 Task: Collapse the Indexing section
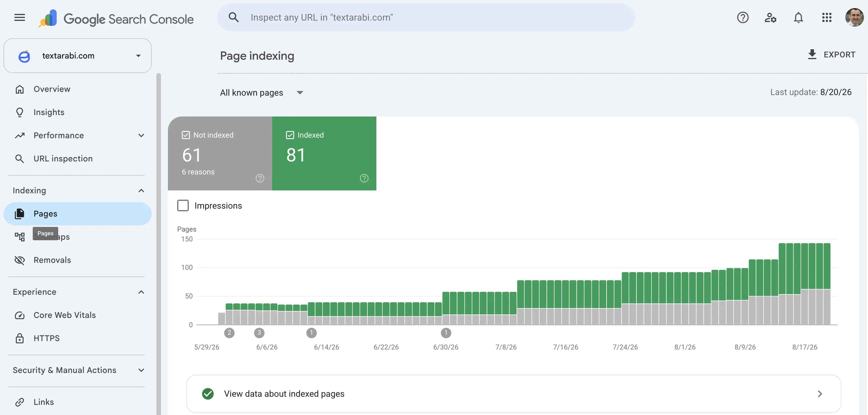141,191
